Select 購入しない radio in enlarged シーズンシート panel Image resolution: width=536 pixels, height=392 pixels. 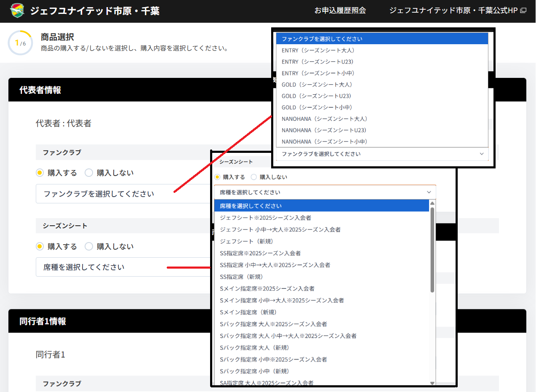[254, 177]
